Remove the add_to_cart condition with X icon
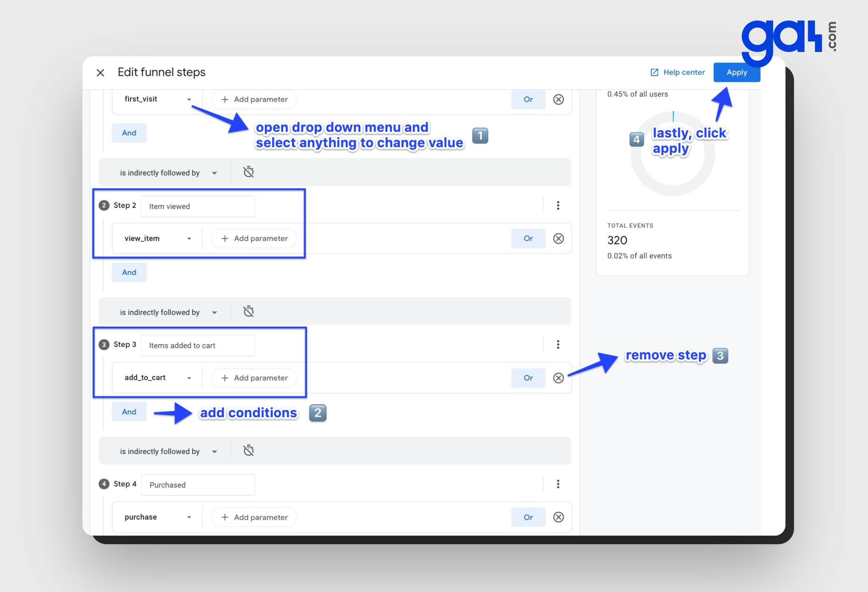Image resolution: width=868 pixels, height=592 pixels. pyautogui.click(x=558, y=378)
